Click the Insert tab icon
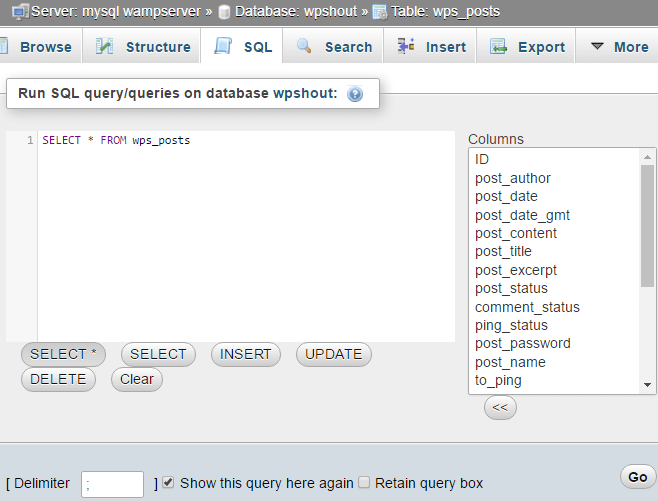Viewport: 658px width, 501px height. click(x=406, y=46)
